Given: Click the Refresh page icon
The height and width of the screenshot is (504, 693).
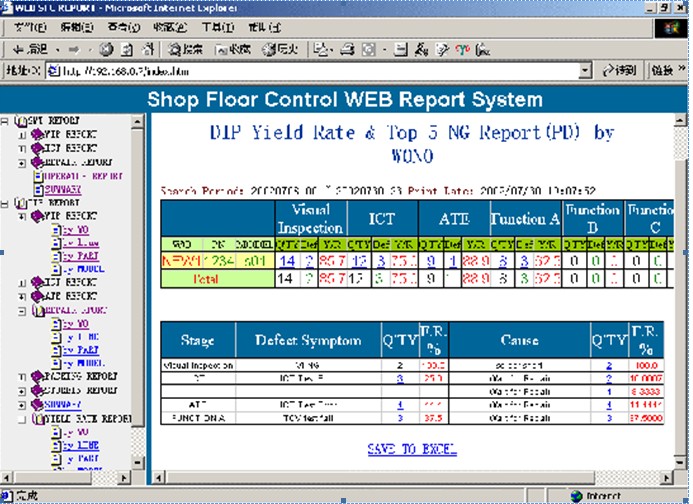Looking at the screenshot, I should pyautogui.click(x=125, y=48).
